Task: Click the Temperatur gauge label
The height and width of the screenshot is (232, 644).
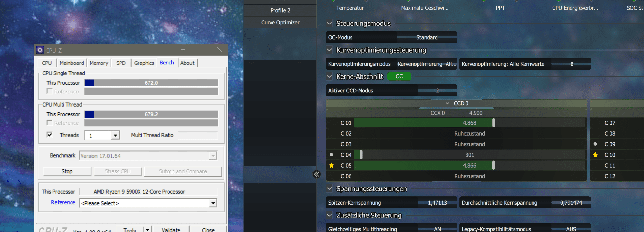Action: pyautogui.click(x=350, y=8)
